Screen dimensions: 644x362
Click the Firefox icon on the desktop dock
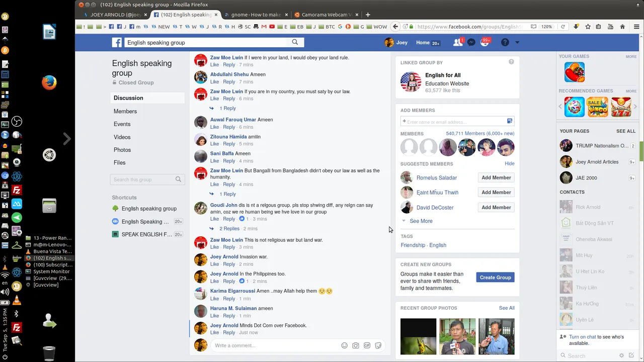coord(49,82)
